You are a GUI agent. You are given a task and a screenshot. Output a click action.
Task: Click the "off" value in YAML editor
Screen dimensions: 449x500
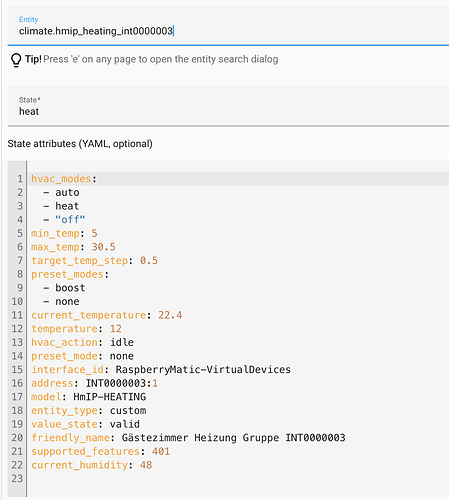click(x=70, y=220)
